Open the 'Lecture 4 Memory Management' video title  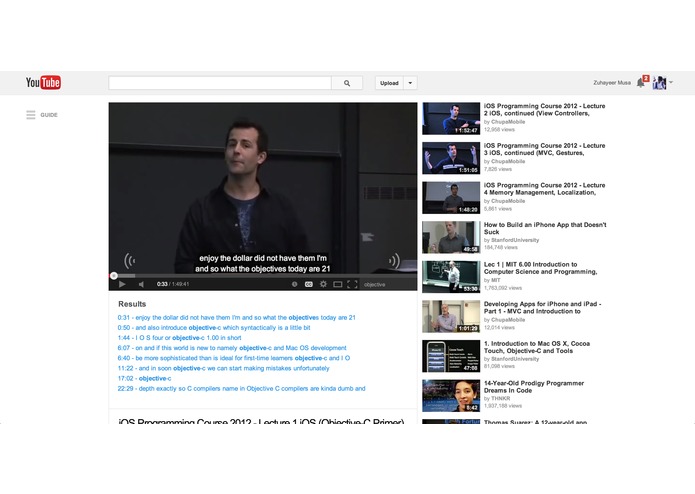tap(544, 189)
